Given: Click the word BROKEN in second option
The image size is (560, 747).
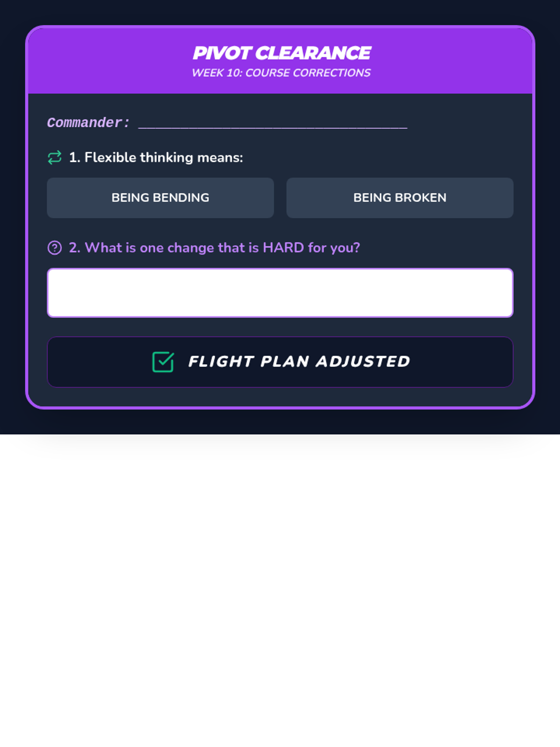Looking at the screenshot, I should 420,197.
